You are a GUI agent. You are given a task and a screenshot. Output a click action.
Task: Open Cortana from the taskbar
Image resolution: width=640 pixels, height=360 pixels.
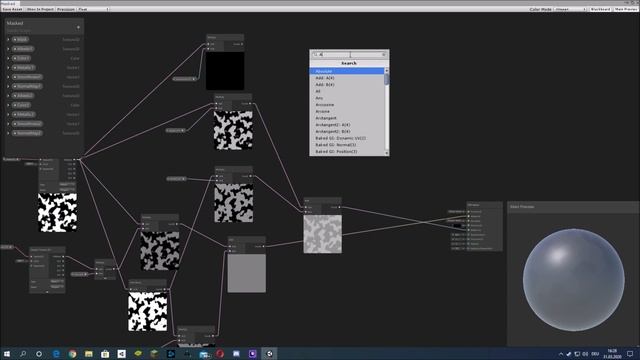(x=39, y=353)
